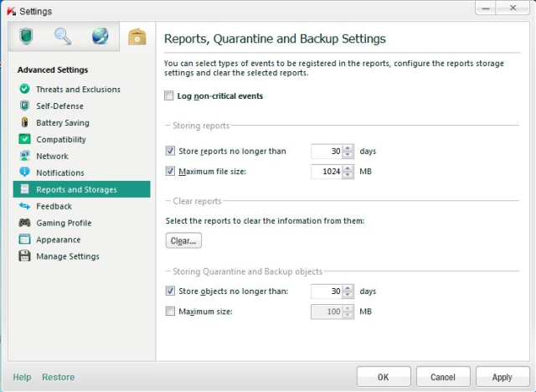This screenshot has width=536, height=392.
Task: Decrease maximum file size with down arrow
Action: [348, 175]
